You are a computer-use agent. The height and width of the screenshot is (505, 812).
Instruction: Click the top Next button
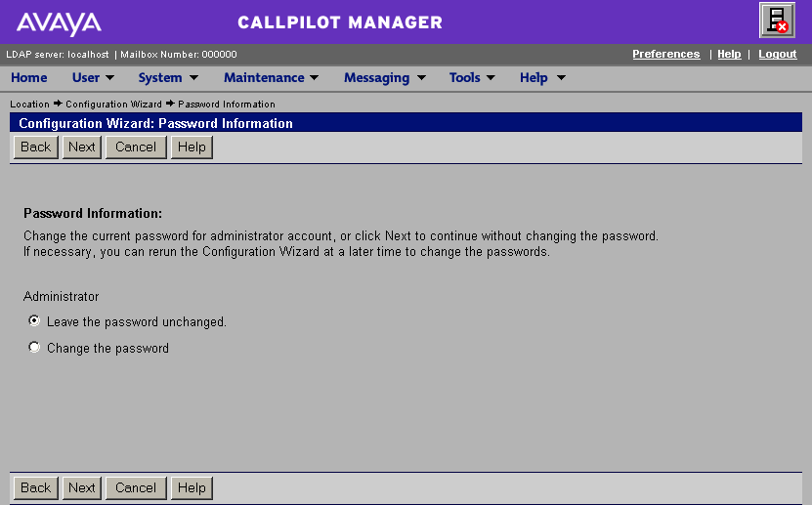click(x=82, y=147)
